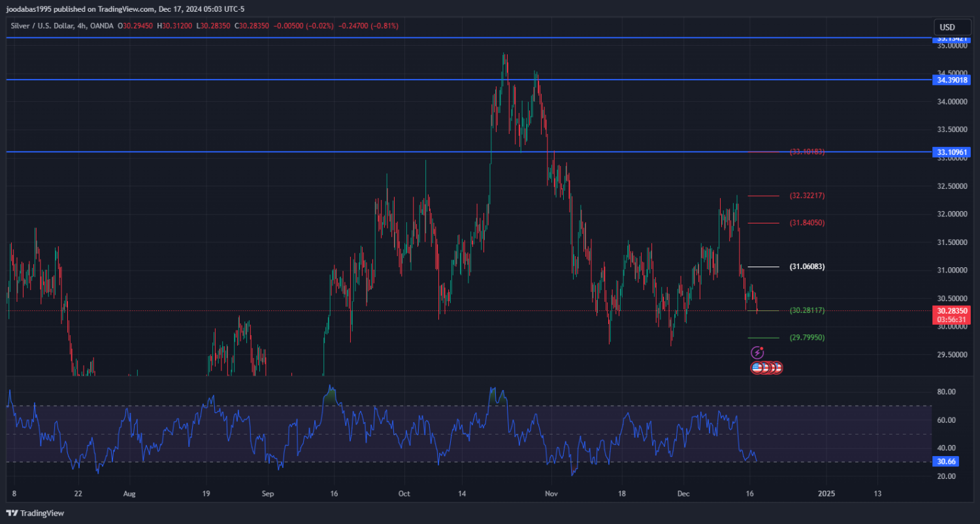The image size is (980, 524).
Task: Click the Oct date on time axis
Action: point(404,493)
